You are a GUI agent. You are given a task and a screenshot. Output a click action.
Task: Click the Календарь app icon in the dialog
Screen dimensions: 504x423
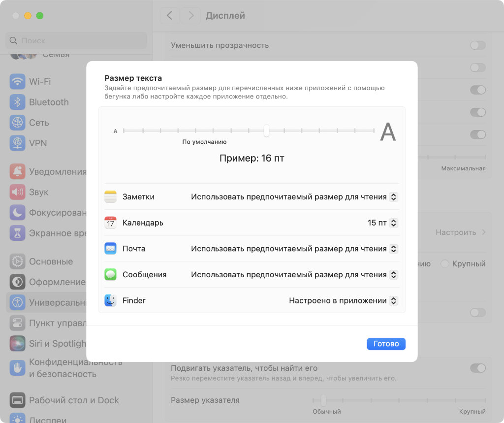(x=110, y=223)
